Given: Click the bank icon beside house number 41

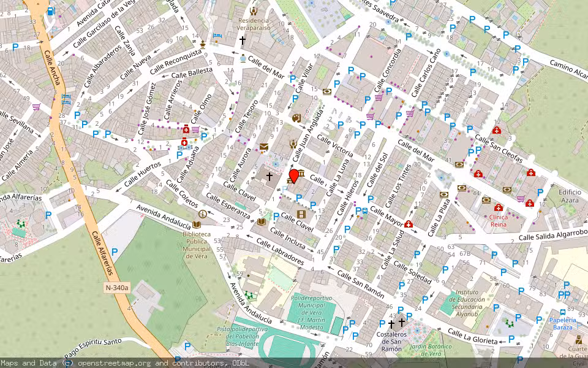Looking at the screenshot, I should pos(459,164).
